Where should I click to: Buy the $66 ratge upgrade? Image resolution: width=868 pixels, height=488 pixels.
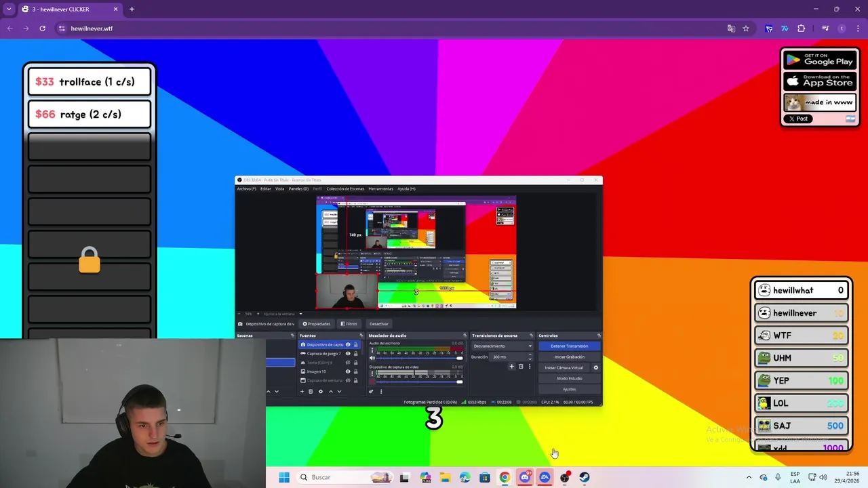[x=90, y=115]
